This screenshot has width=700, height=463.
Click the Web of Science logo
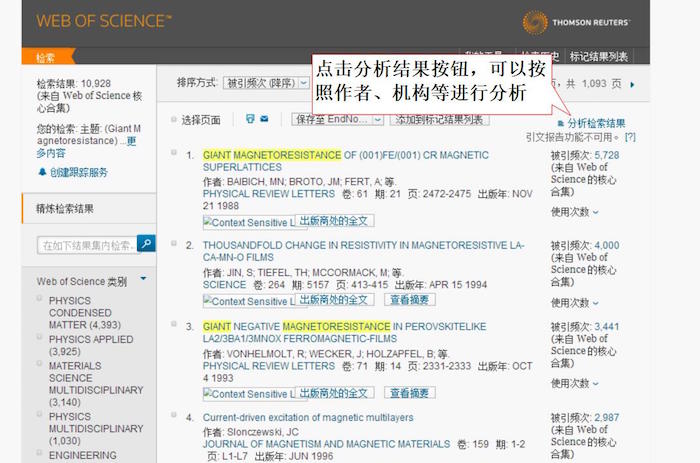click(104, 21)
